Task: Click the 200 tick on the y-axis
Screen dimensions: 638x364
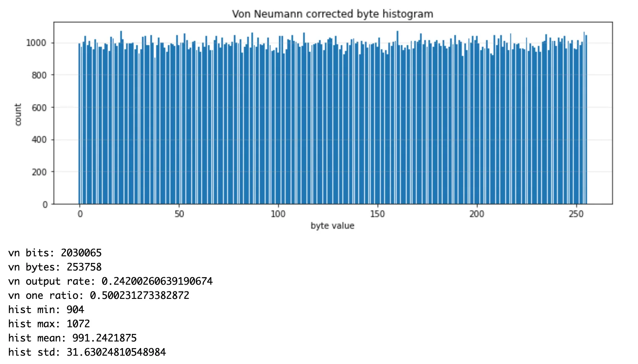Action: [x=39, y=172]
